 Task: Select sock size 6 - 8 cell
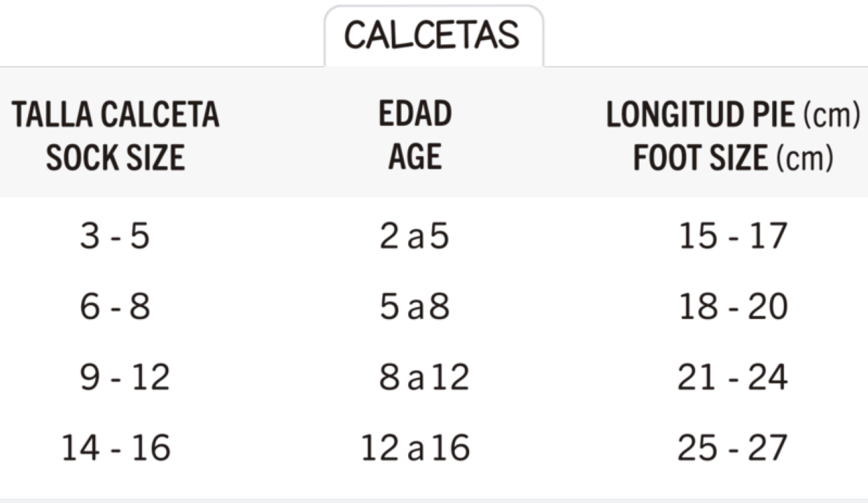[115, 307]
